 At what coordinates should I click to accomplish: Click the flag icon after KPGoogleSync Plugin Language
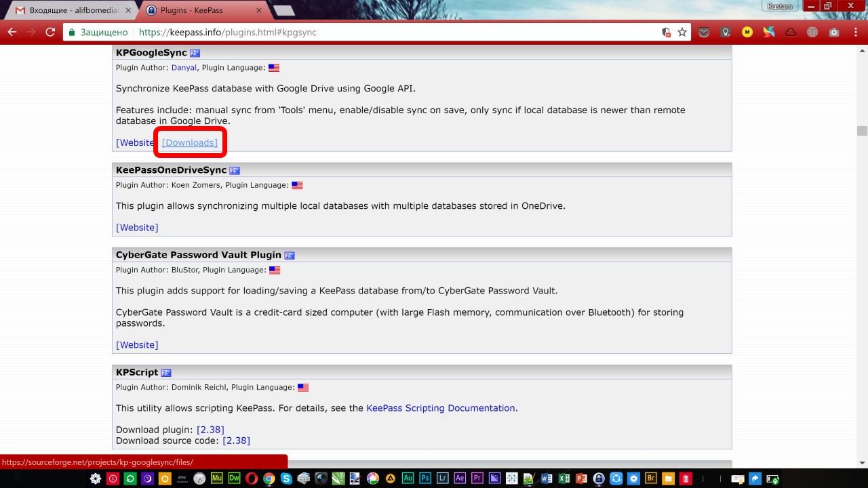click(274, 68)
